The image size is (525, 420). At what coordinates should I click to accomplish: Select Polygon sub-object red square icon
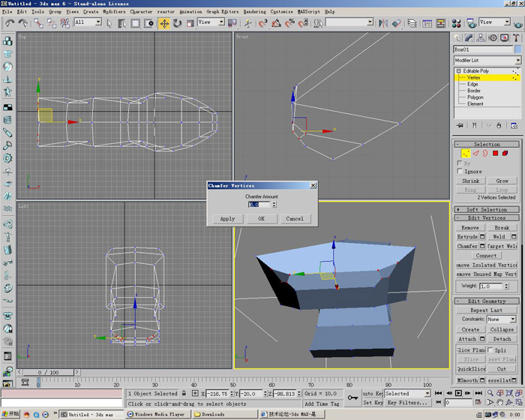(496, 153)
